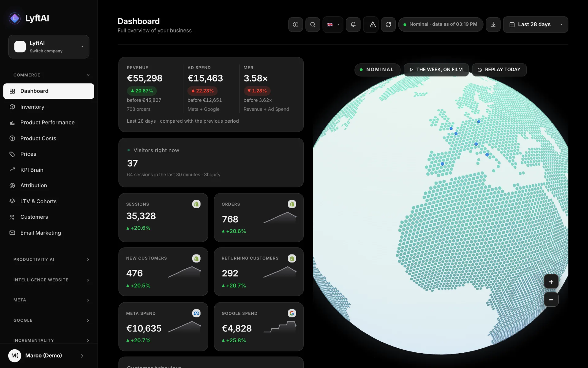Screen dimensions: 588x368
Task: Expand the Google sidebar section
Action: pos(51,320)
